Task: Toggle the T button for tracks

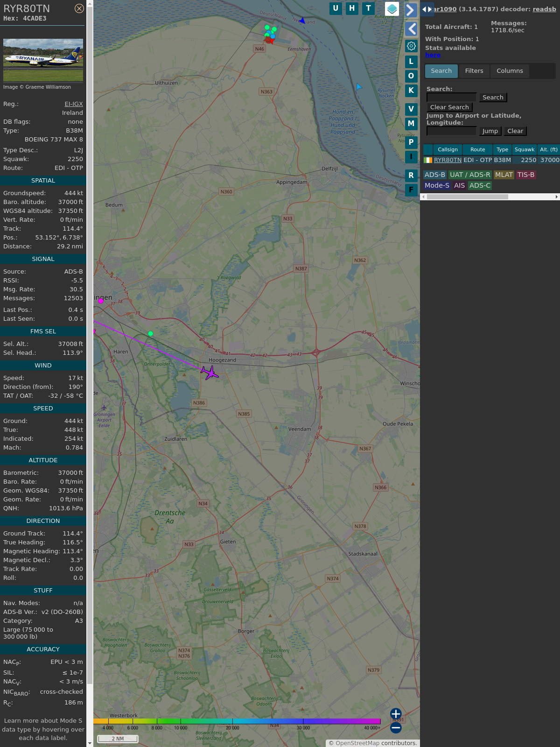Action: (x=368, y=8)
